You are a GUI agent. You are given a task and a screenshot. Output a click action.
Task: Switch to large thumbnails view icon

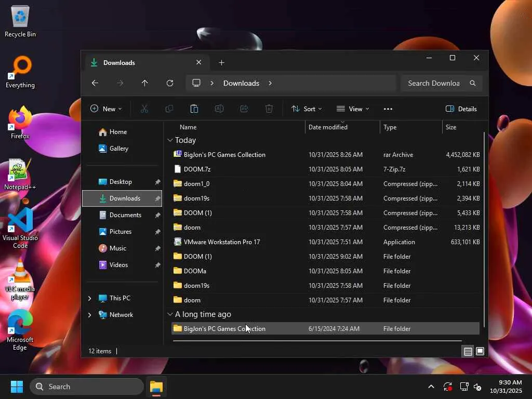(480, 351)
